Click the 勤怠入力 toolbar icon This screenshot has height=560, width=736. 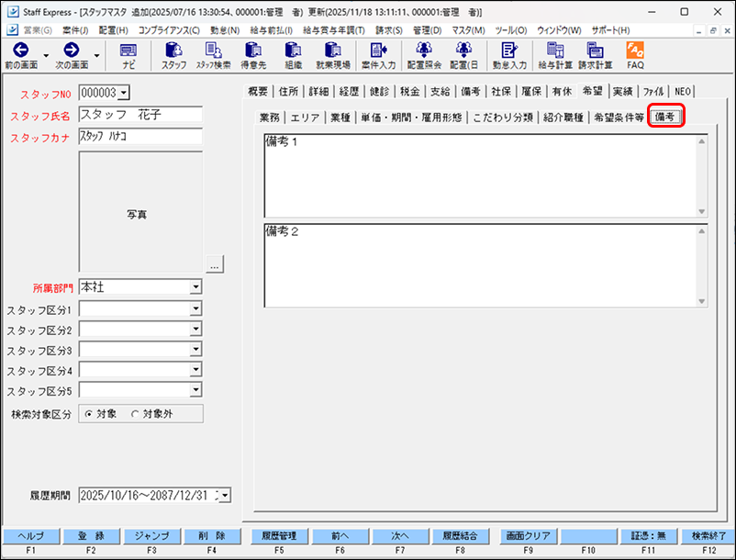coord(509,54)
